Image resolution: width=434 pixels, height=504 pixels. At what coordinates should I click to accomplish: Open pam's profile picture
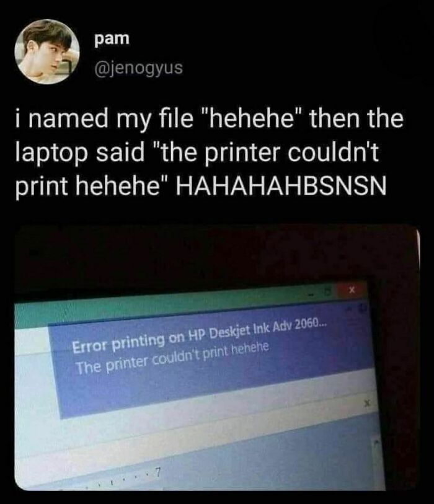[x=47, y=51]
